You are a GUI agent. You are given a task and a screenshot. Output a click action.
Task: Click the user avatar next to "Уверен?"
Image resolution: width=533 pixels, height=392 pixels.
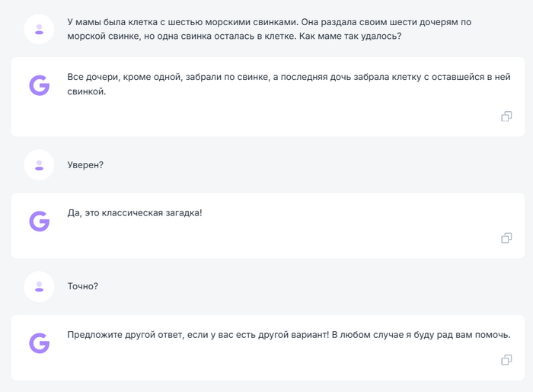[x=40, y=164]
